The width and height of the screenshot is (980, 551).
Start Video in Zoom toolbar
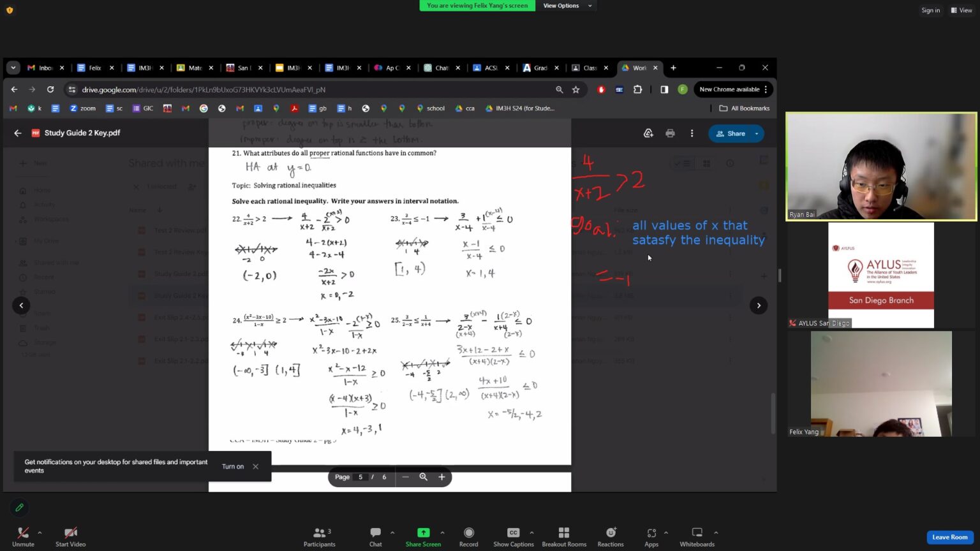(70, 537)
